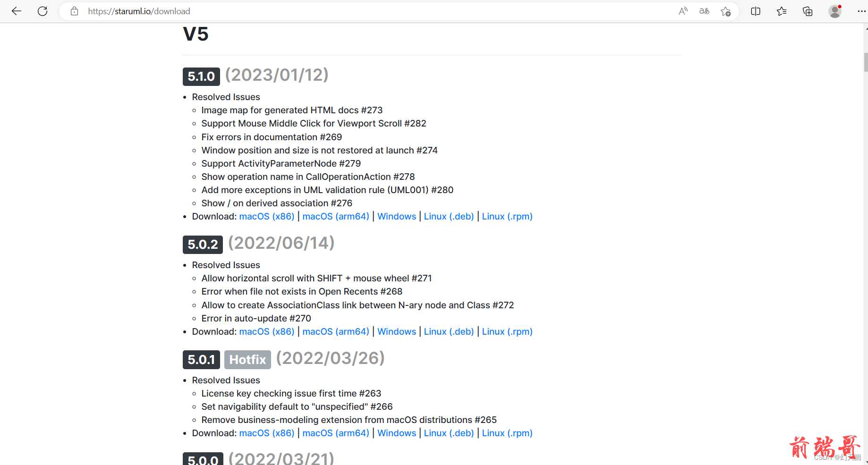
Task: Download 5.1.0 macOS (arm64)
Action: (336, 216)
